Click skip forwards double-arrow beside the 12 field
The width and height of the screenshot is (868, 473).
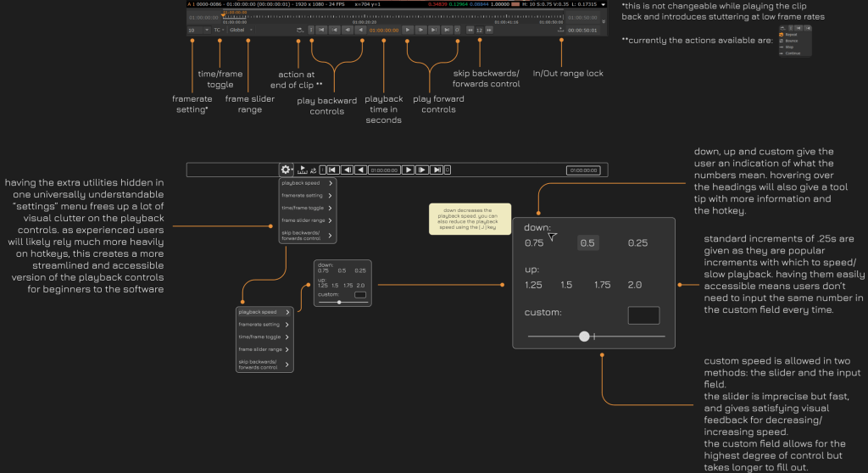(488, 30)
